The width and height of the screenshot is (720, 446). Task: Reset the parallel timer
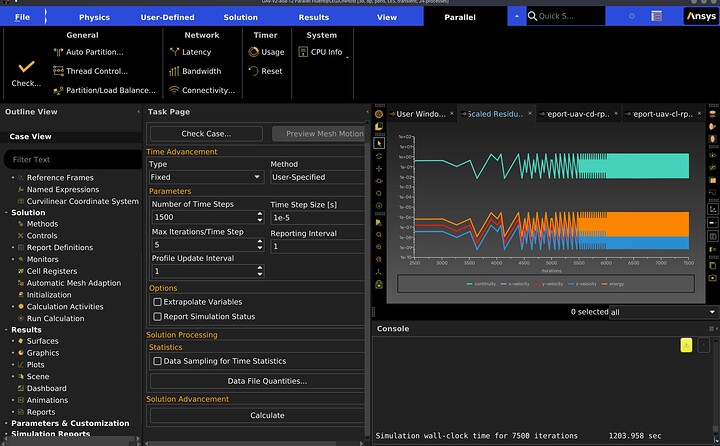[265, 71]
